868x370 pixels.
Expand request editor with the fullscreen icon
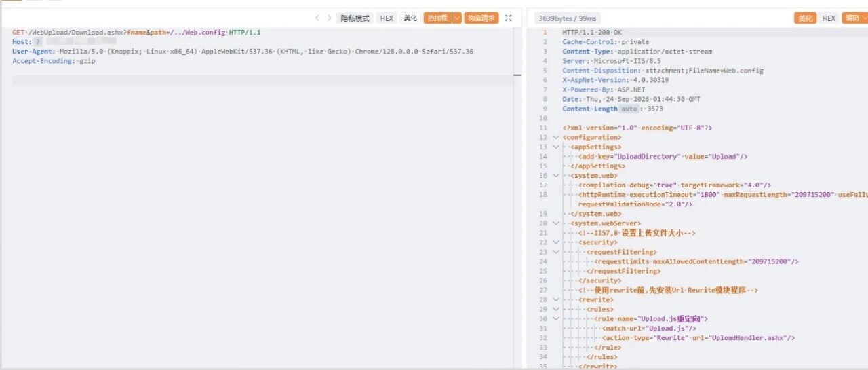509,18
